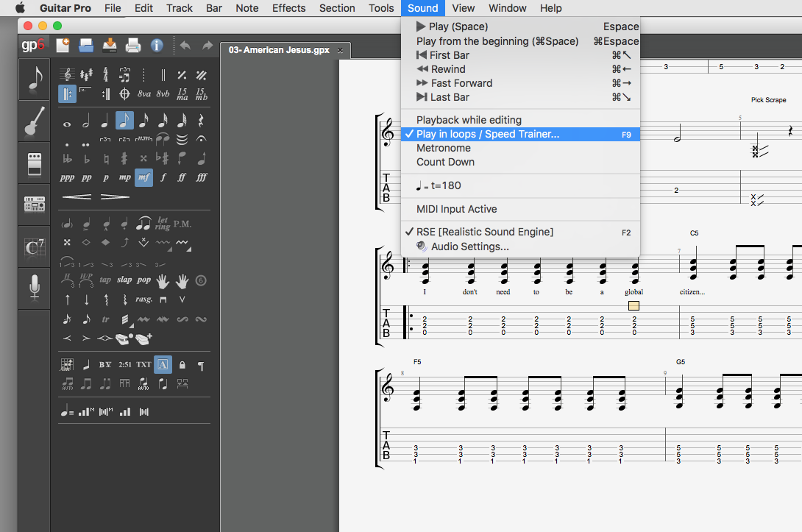Open the mastering rack panel icon
The image size is (802, 532).
pos(35,205)
